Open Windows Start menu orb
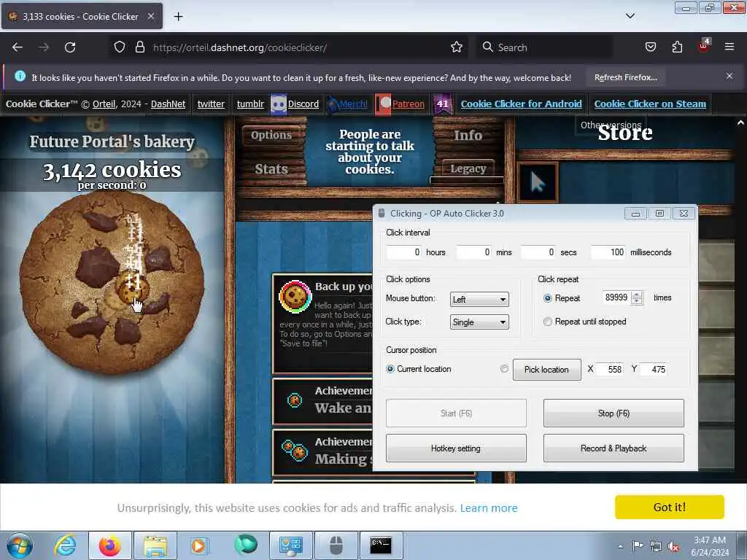This screenshot has height=560, width=747. click(20, 545)
